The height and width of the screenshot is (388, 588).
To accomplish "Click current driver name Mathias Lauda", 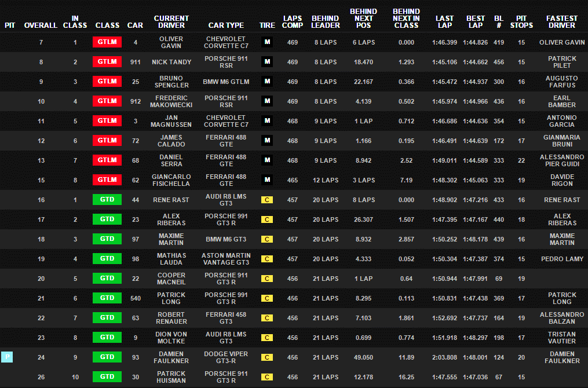I will click(171, 259).
